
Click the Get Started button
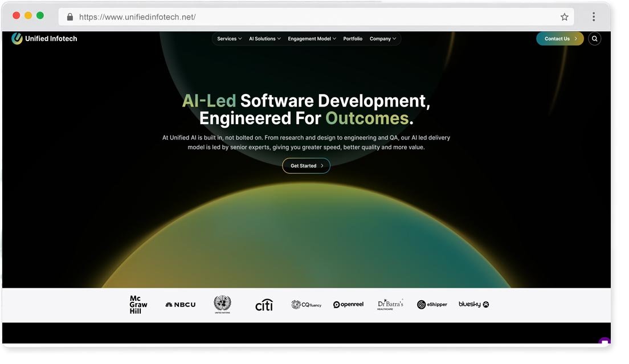tap(306, 166)
